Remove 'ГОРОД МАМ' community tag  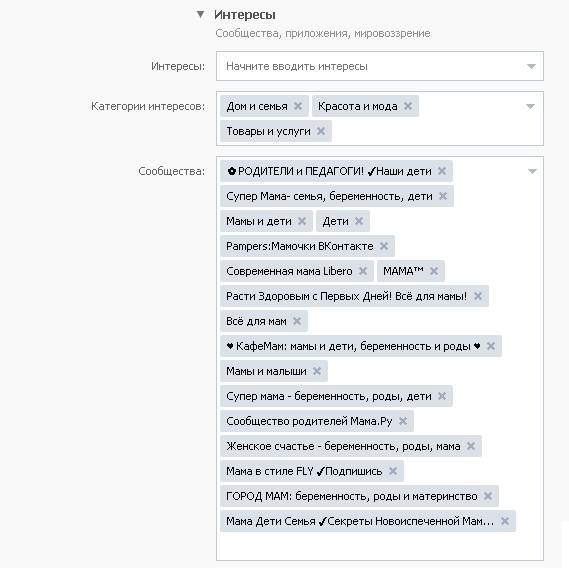pos(488,496)
